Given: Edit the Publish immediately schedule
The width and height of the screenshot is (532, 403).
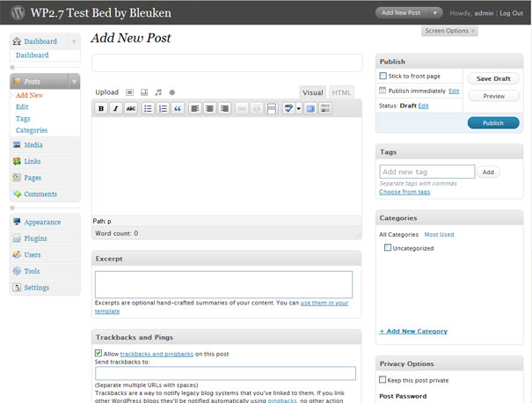Looking at the screenshot, I should pos(454,91).
